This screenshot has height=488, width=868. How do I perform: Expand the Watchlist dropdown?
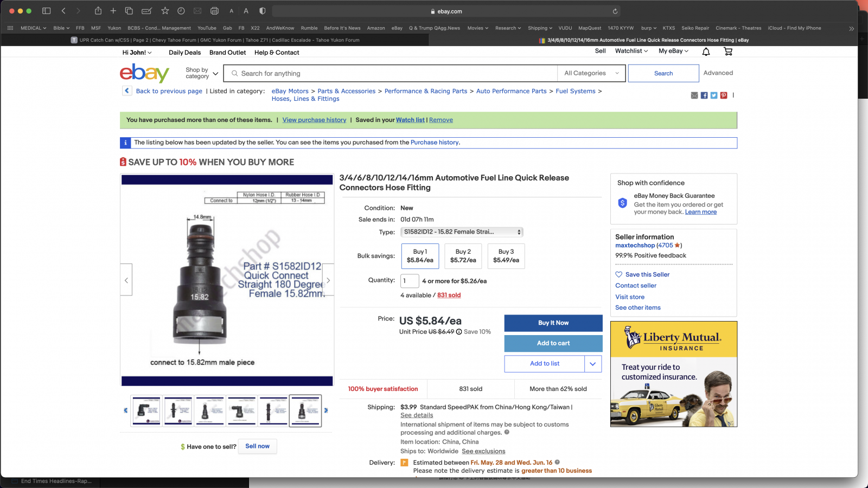coord(631,51)
